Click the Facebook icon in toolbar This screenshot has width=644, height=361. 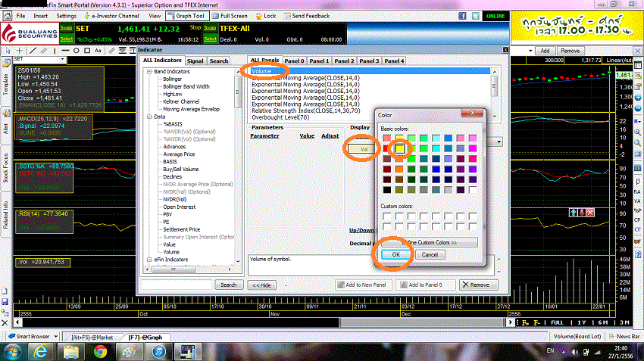462,16
